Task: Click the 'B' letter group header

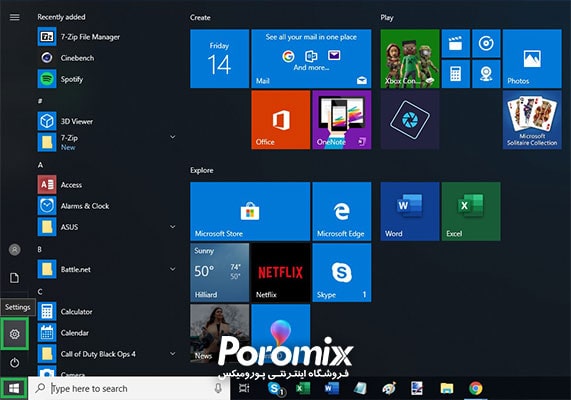Action: (x=40, y=249)
